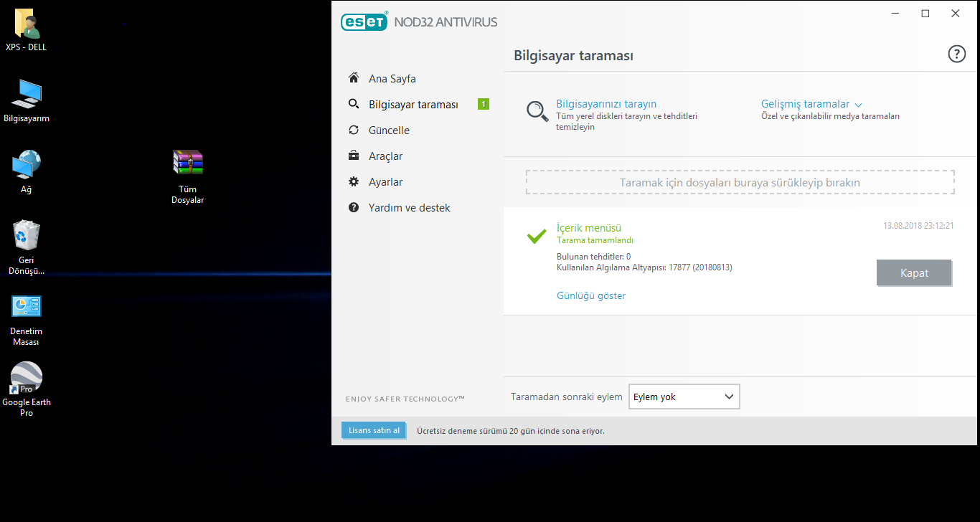Click the magnifier icon for Bilgisayarınızı tarayın
Viewport: 980px width, 522px height.
coord(537,111)
